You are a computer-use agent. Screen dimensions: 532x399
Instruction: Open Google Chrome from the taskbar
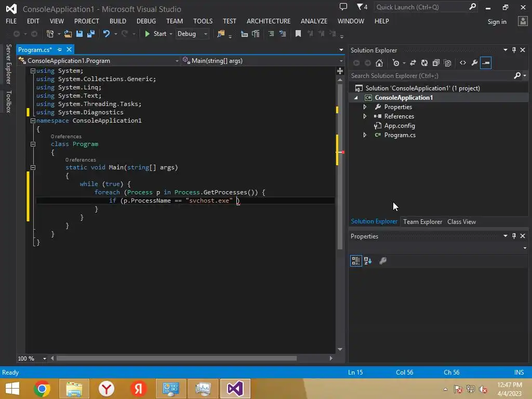(42, 389)
